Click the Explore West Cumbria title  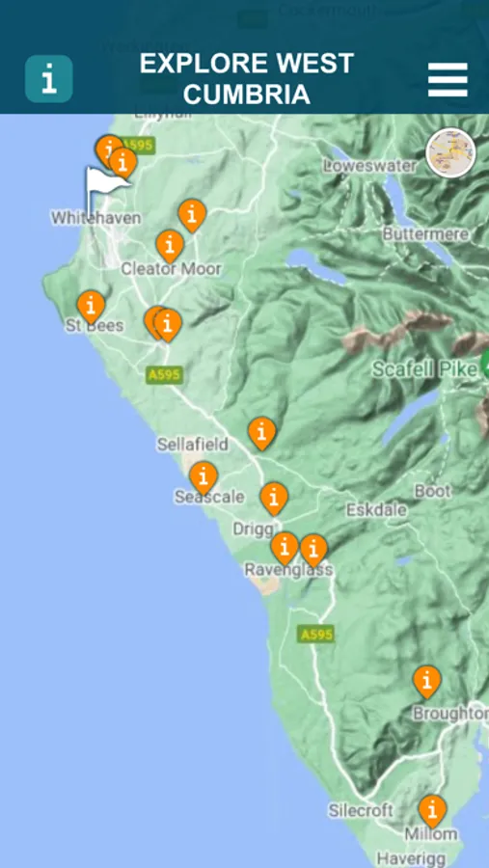point(247,79)
